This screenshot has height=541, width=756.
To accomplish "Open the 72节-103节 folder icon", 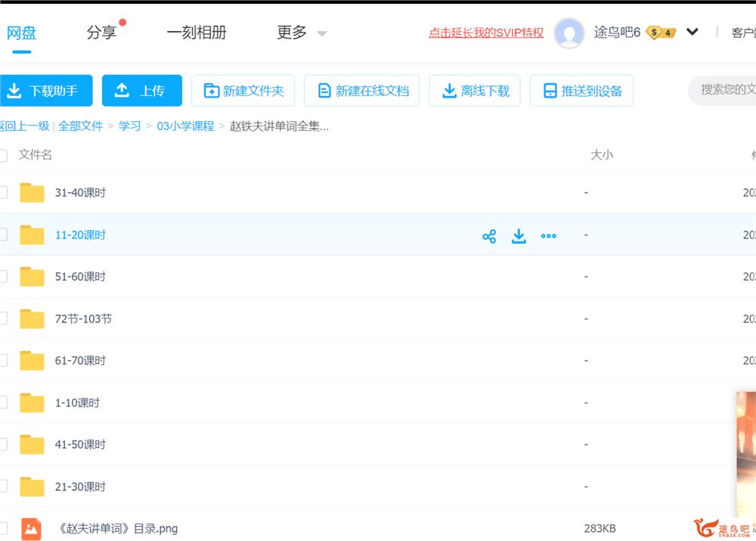I will [x=32, y=319].
